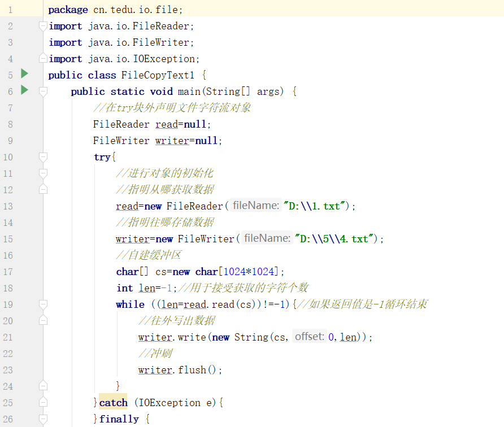Collapse the try block fold on line 10
Image resolution: width=504 pixels, height=427 pixels.
tap(43, 157)
